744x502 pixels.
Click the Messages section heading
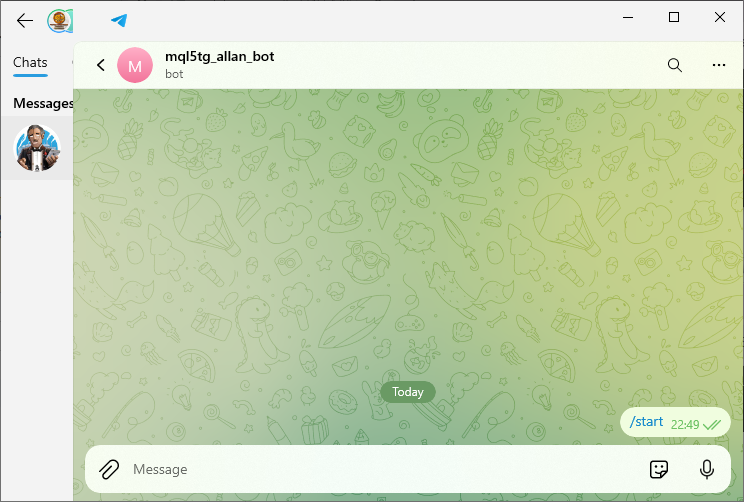[43, 103]
